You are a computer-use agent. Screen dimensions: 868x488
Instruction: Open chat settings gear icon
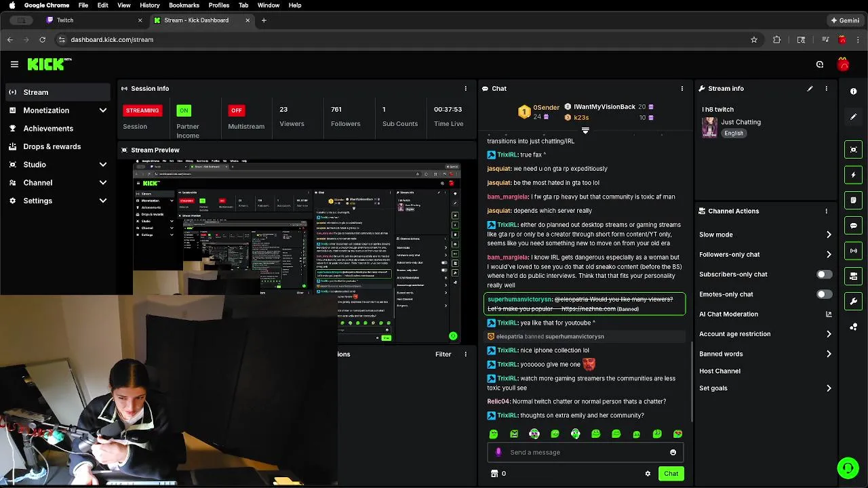648,474
